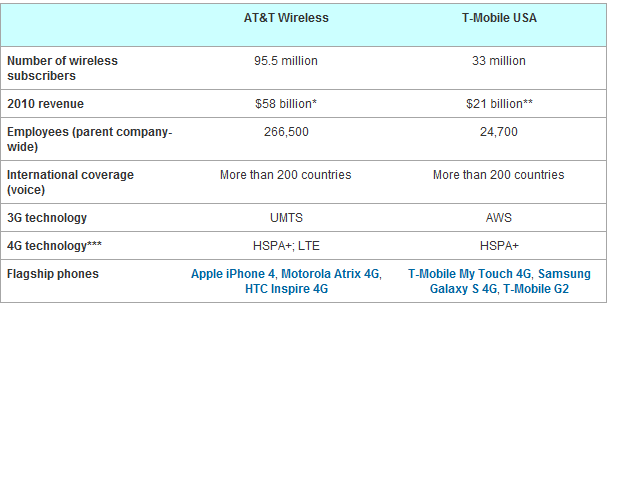
Task: Click the 266,500 employees figure
Action: pyautogui.click(x=286, y=132)
